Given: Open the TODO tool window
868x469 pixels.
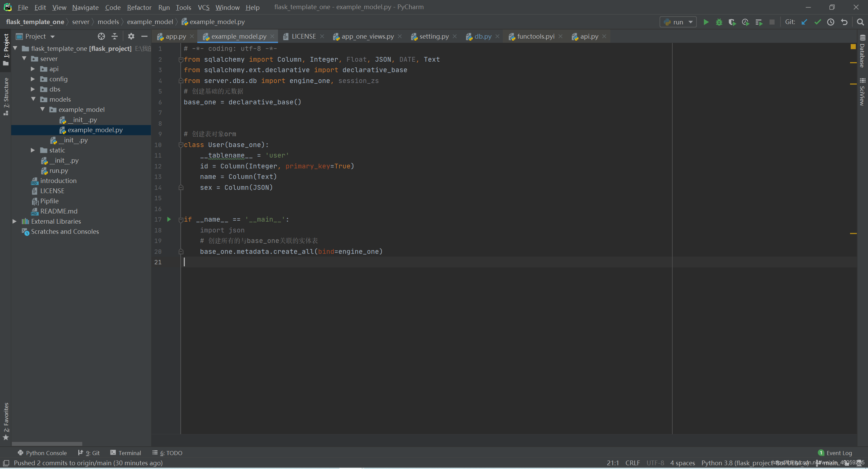Looking at the screenshot, I should pos(167,453).
